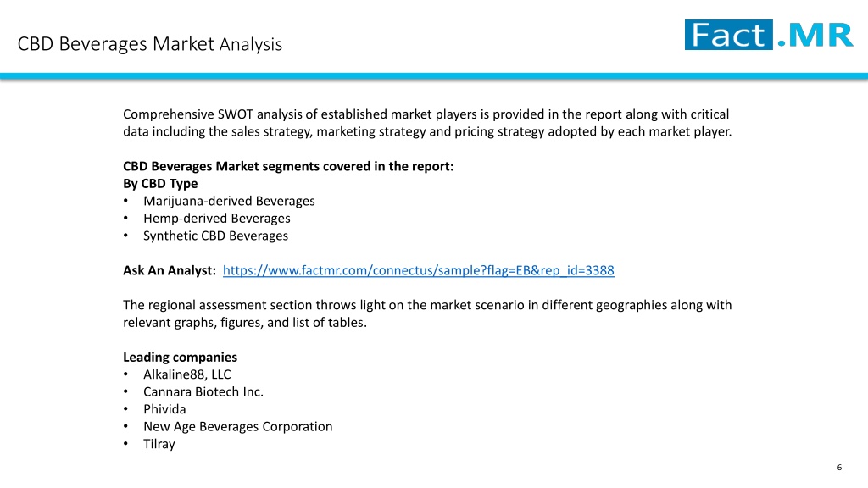Select the Synthetic CBD Beverages bullet
The image size is (868, 488).
tap(215, 236)
